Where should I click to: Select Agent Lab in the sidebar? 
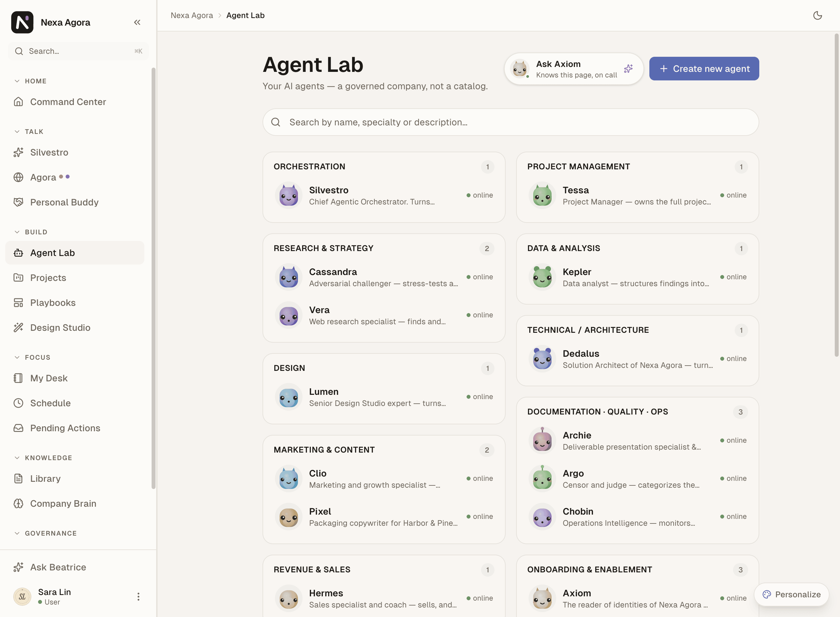[x=75, y=253]
